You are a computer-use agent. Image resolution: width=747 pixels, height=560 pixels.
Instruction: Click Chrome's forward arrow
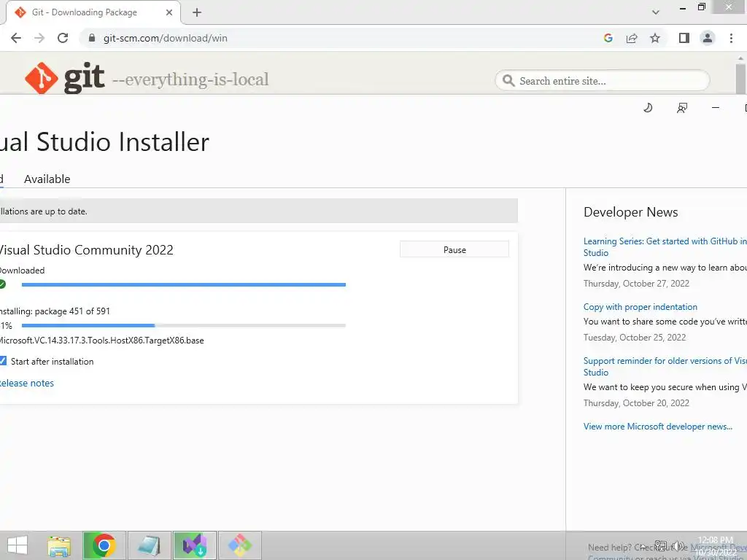tap(39, 38)
